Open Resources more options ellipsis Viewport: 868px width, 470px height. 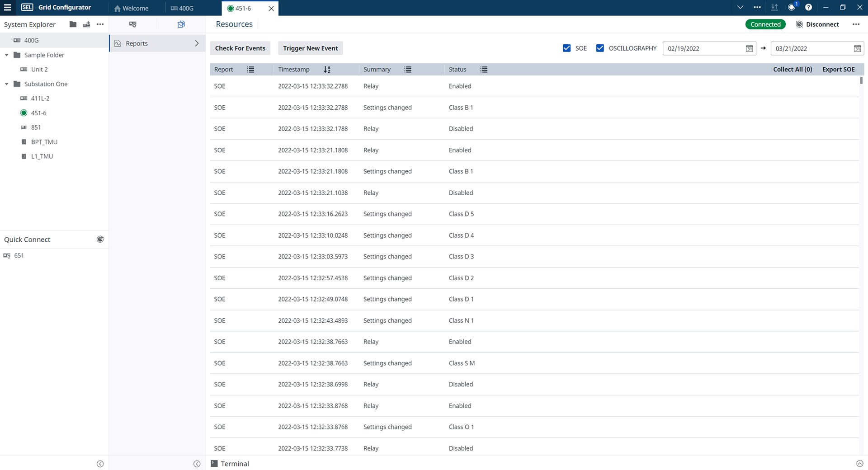[x=856, y=24]
